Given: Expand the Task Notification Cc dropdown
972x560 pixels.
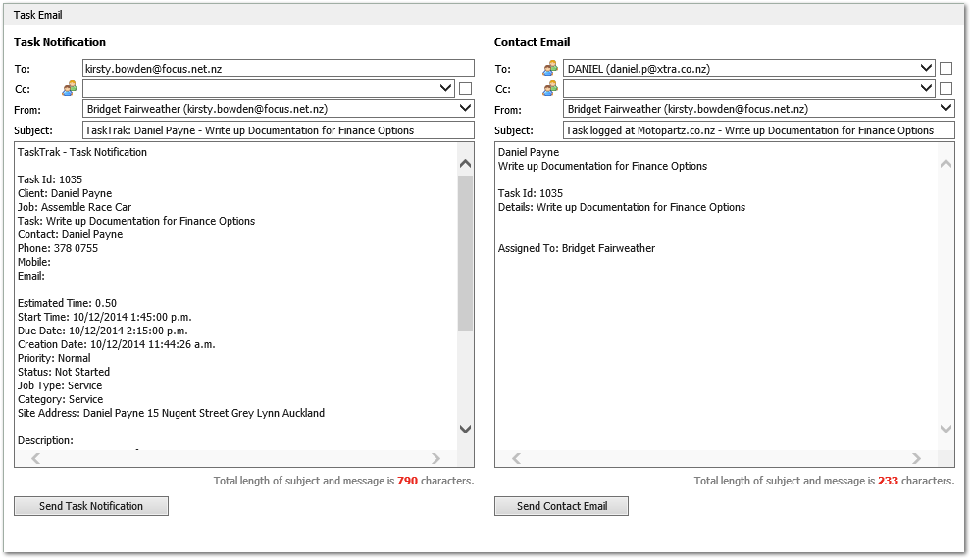Looking at the screenshot, I should coord(445,88).
